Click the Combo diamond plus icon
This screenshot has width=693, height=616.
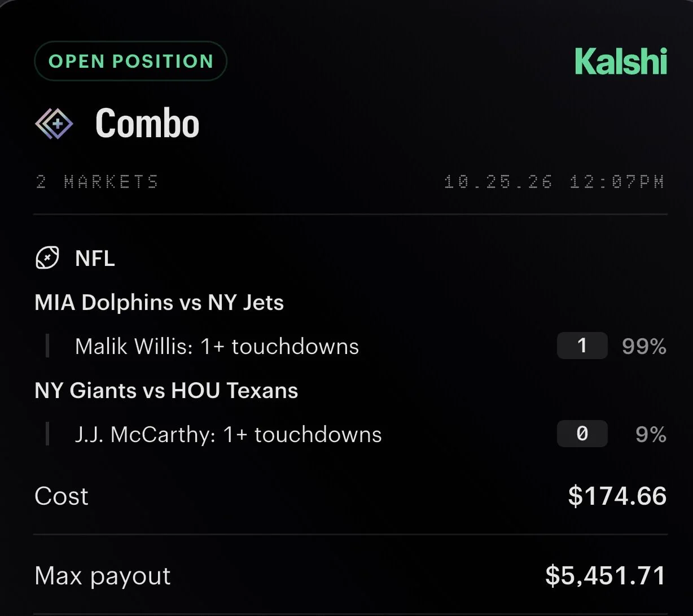pyautogui.click(x=54, y=124)
